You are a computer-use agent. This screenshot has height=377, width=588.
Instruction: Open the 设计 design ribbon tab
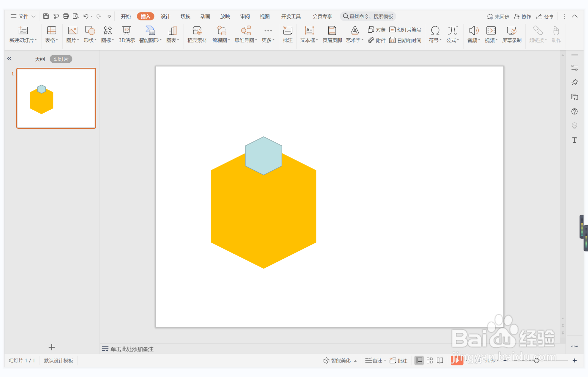pos(165,16)
